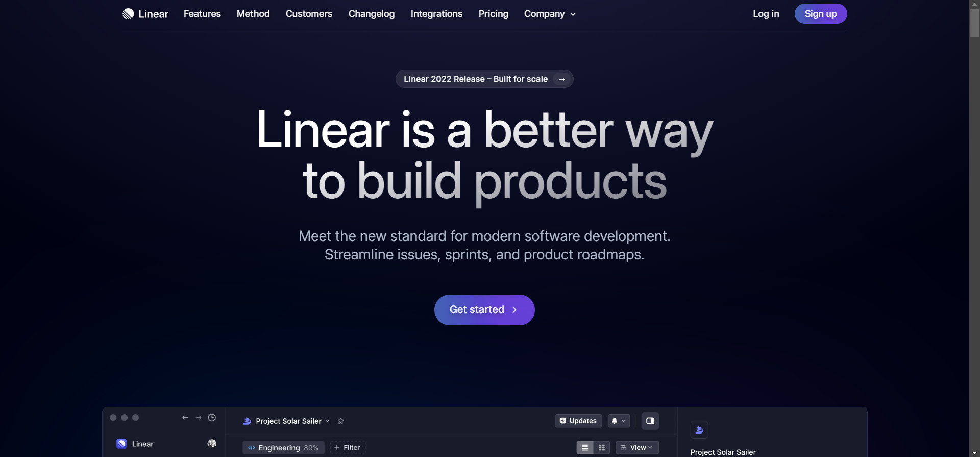Open the Method page
Image resolution: width=980 pixels, height=457 pixels.
[253, 14]
